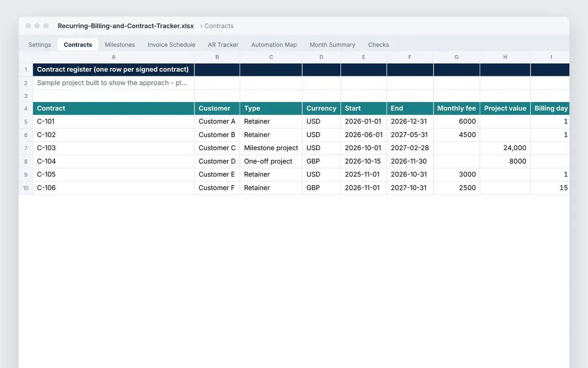Click the project value 24,000 cell
This screenshot has width=588, height=368.
505,148
